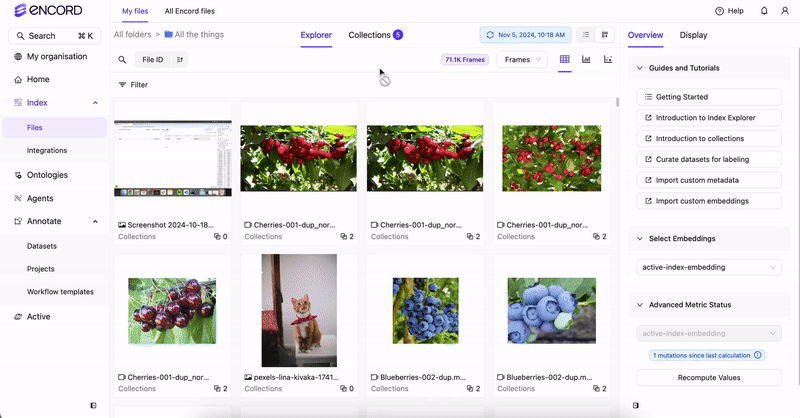Open Import custom metadata link

709,180
